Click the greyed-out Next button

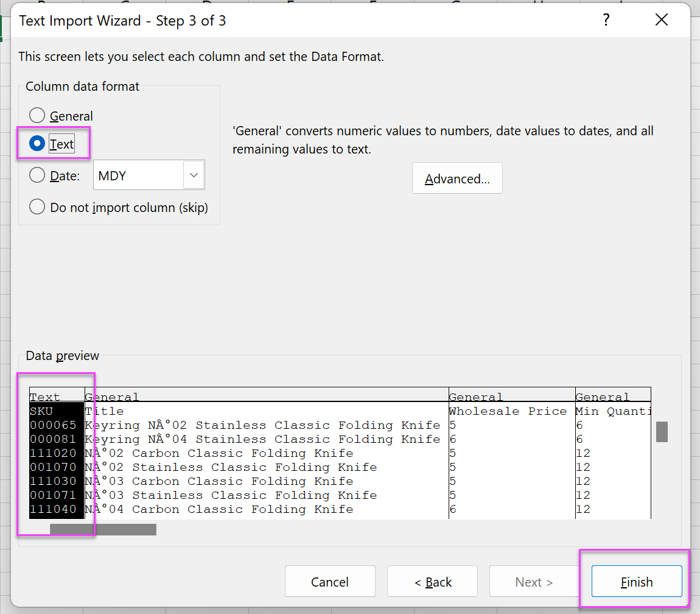click(x=533, y=582)
